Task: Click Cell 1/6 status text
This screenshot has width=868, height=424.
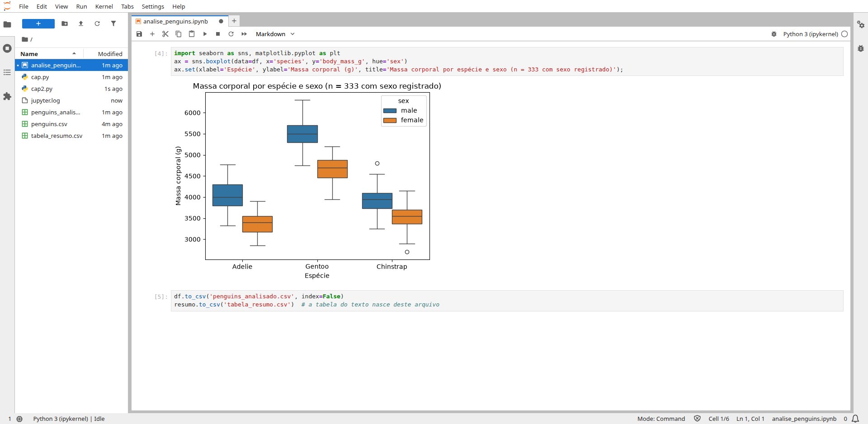Action: click(719, 419)
